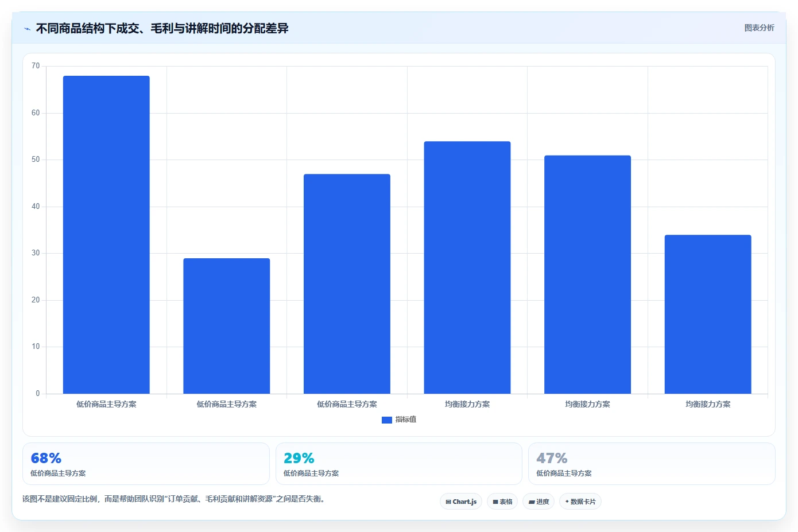This screenshot has height=532, width=798.
Task: Select the tallest bar reaching 68
Action: [106, 235]
